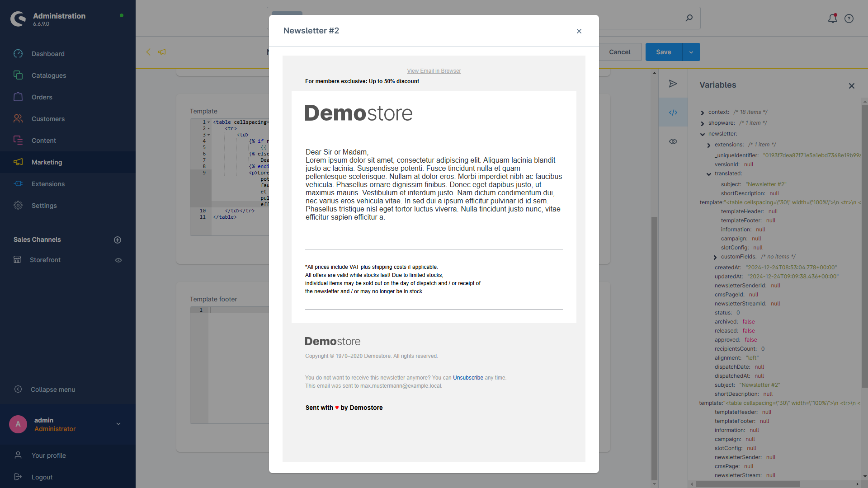Click the Storefront shop icon
Viewport: 868px width, 488px height.
coord(17,260)
